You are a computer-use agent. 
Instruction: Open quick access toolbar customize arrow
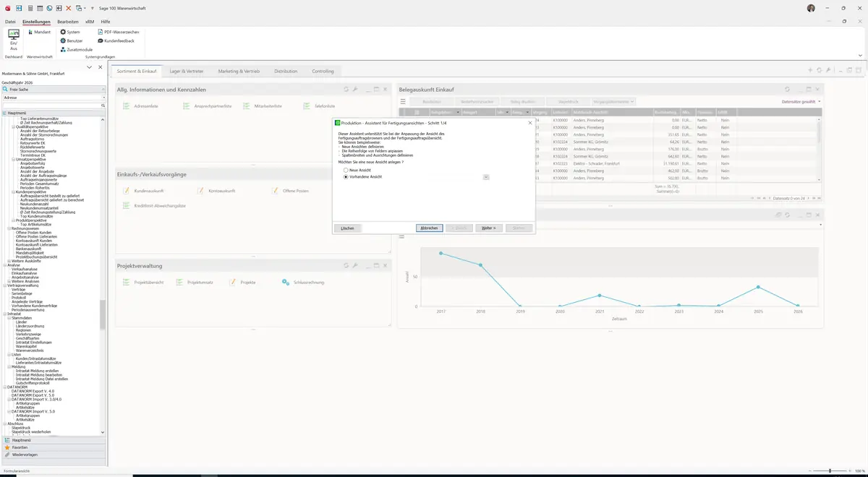coord(93,8)
